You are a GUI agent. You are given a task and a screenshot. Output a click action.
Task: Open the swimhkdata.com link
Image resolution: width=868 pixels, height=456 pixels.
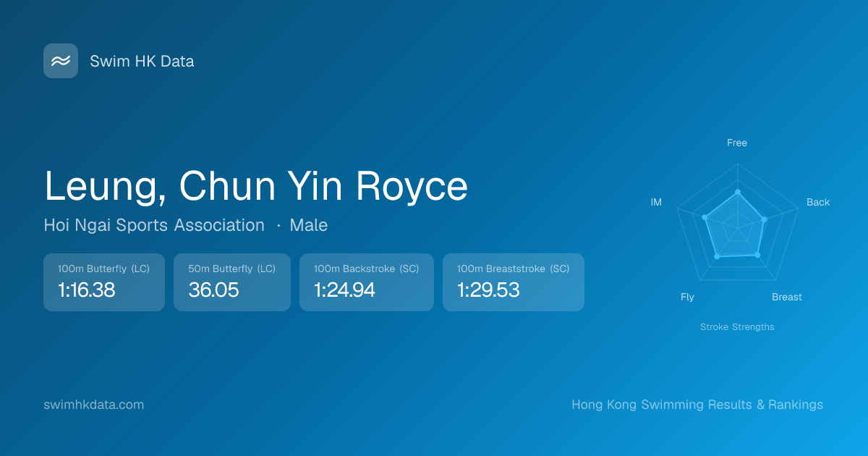94,405
